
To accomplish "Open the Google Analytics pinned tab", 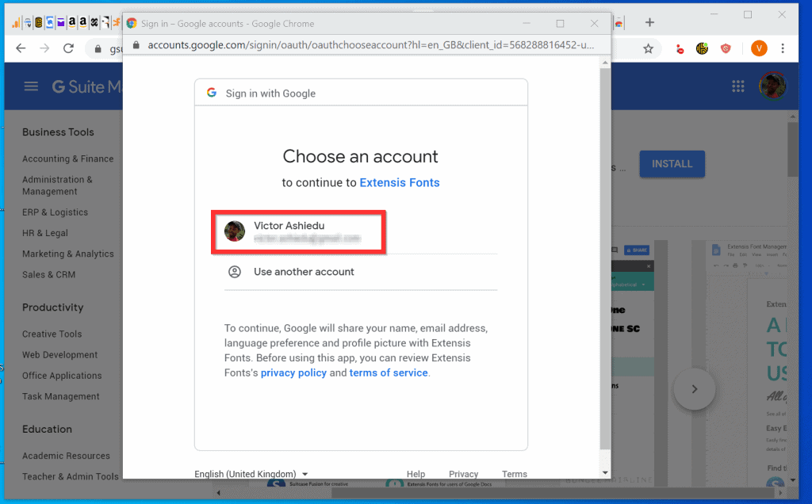I will point(16,22).
